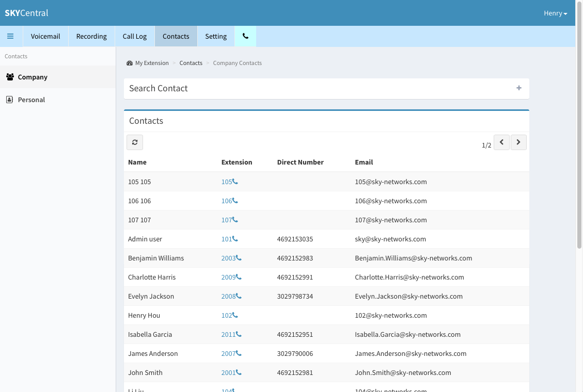Click Admin user name cell
Image resolution: width=583 pixels, height=392 pixels.
145,239
